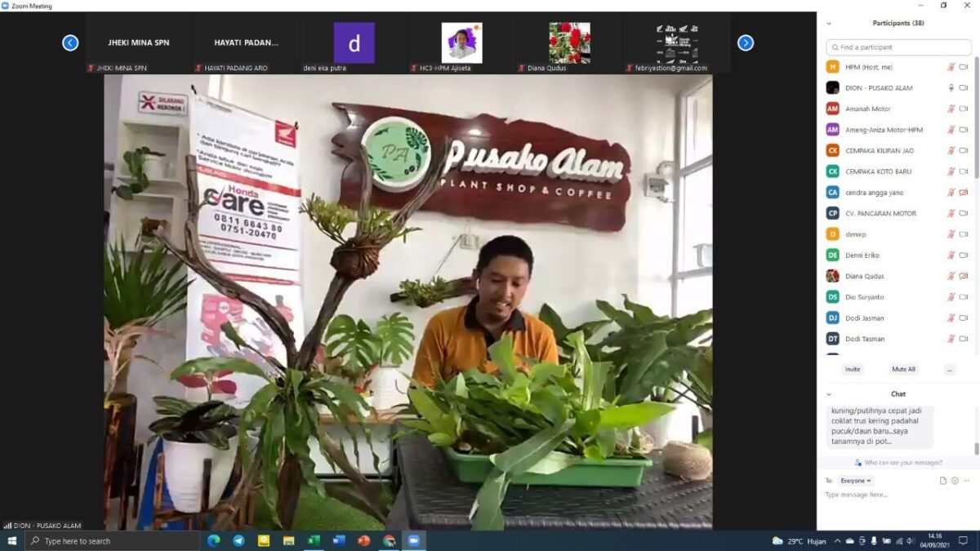The width and height of the screenshot is (980, 551).
Task: Collapse the Chat panel chevron
Action: (x=829, y=394)
